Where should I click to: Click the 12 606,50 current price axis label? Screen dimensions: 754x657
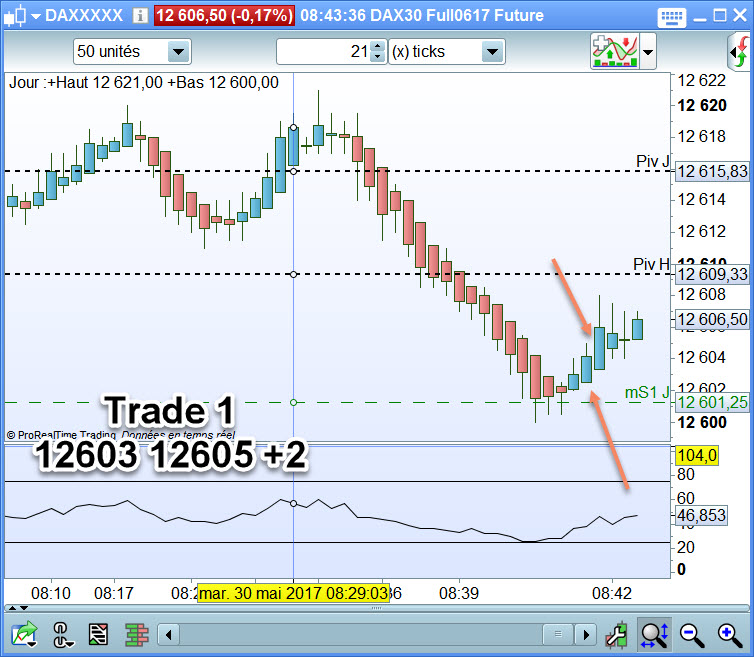click(712, 319)
